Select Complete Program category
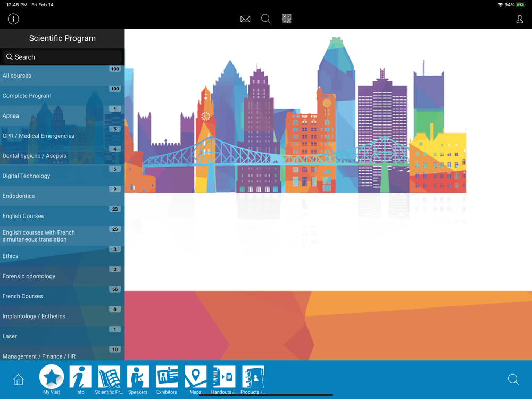This screenshot has height=399, width=532. coord(62,96)
